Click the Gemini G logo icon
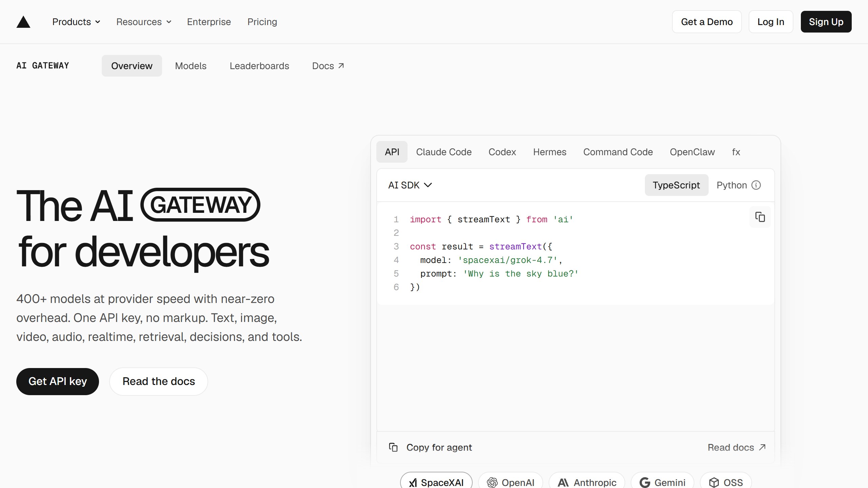This screenshot has width=868, height=488. pyautogui.click(x=645, y=483)
